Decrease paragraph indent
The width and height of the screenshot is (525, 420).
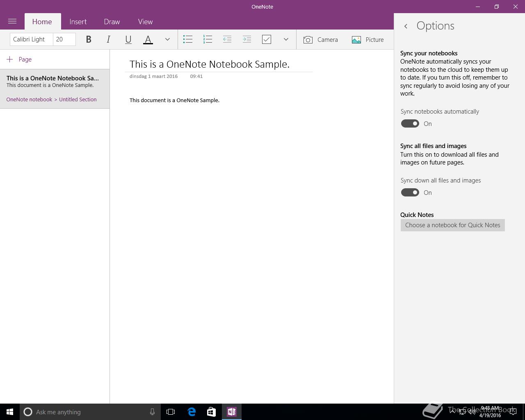pos(227,39)
